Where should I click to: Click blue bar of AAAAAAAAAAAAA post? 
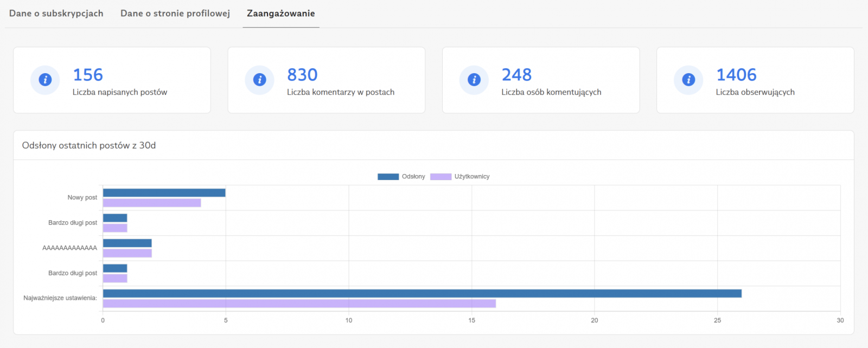point(127,243)
